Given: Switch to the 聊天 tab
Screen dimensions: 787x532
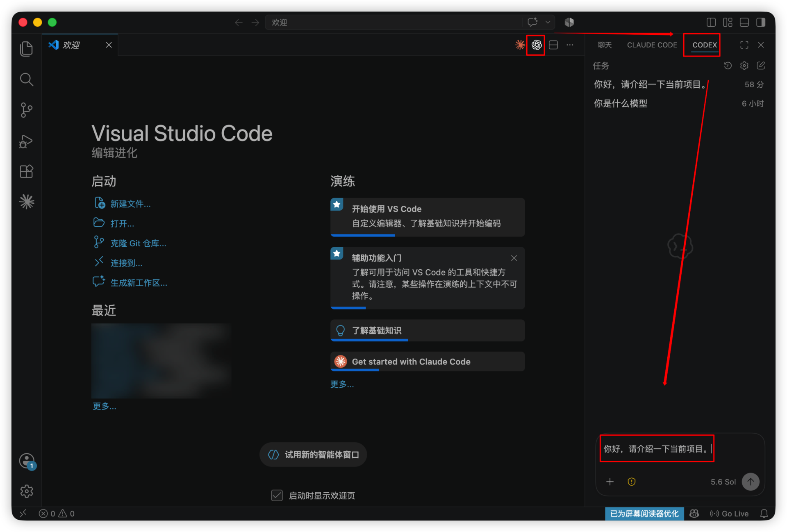Looking at the screenshot, I should 605,45.
